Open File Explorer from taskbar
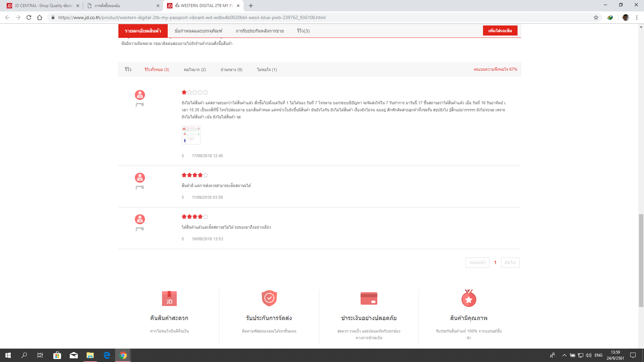Screen dimensions: 644x362 coord(90,355)
